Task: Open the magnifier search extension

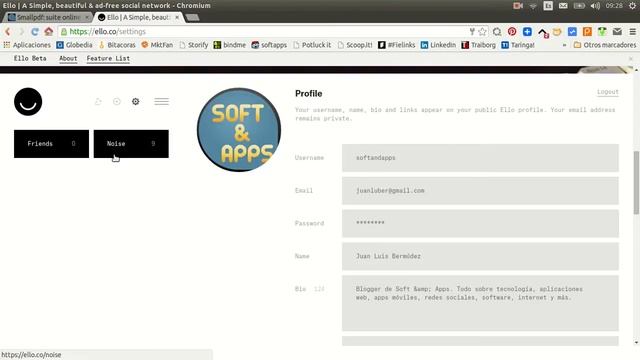Action: point(497,31)
